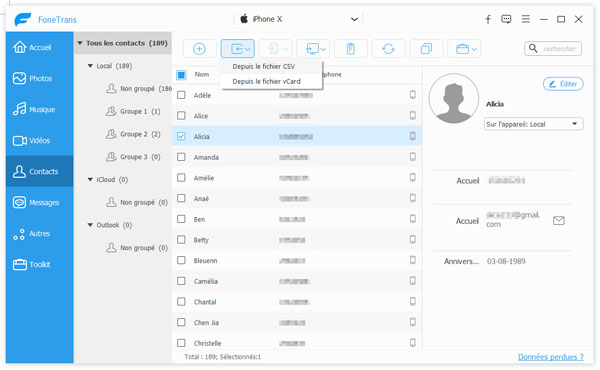Uncheck the box for Alicia

coord(181,136)
